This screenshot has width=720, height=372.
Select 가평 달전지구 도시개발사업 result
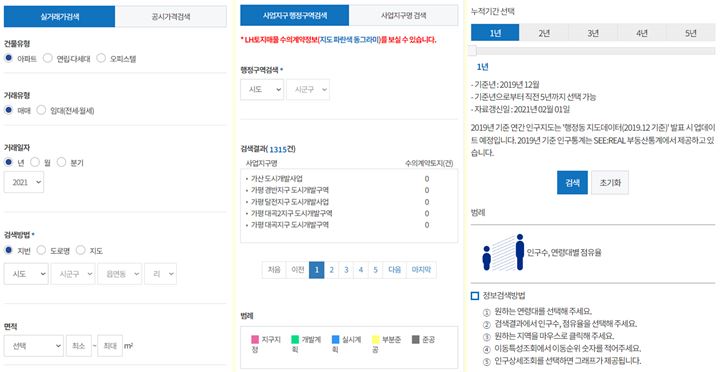point(289,202)
